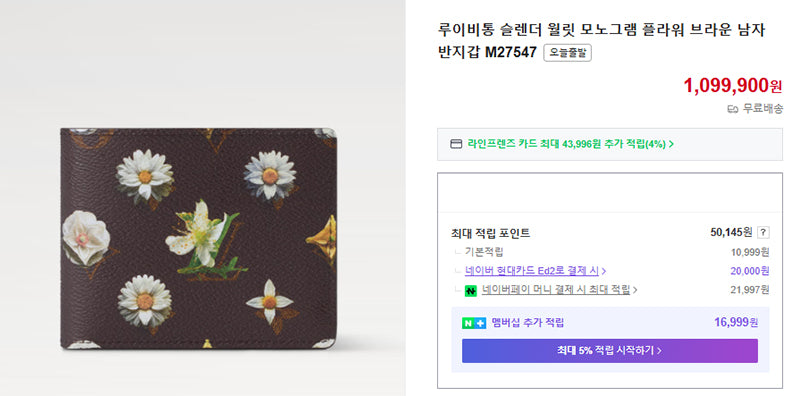This screenshot has width=800, height=396.
Task: Expand the 네이버 현대카드 Ed2 chevron arrow
Action: tap(604, 271)
